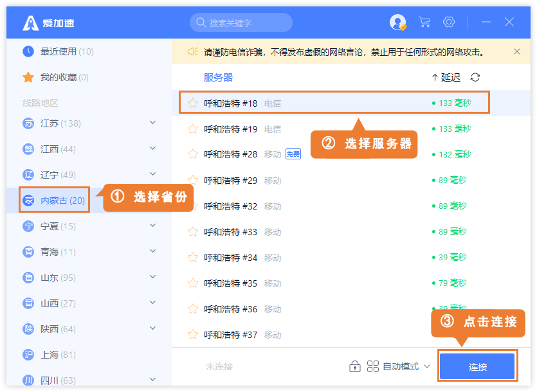Screen dimensions: 537x392
Task: Open settings via the gear icon
Action: point(449,22)
